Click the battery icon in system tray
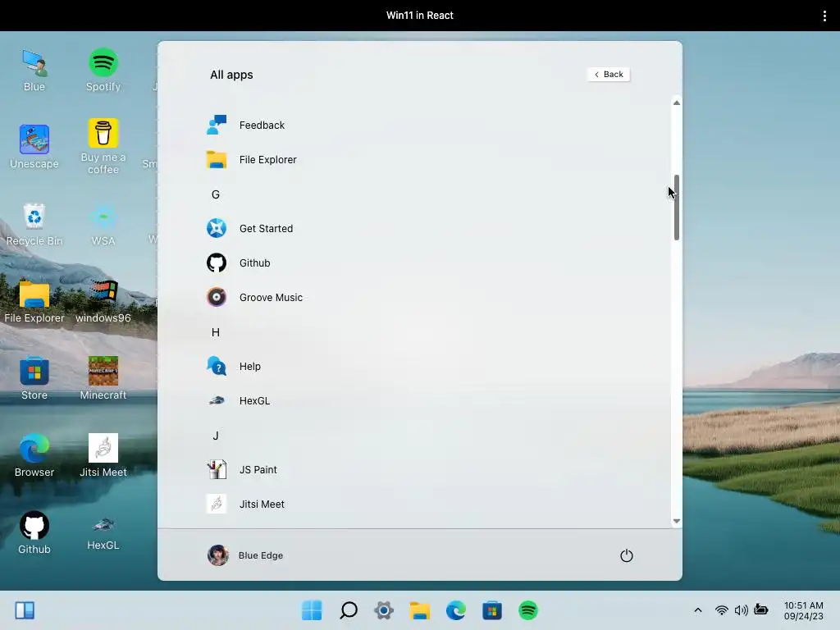This screenshot has height=630, width=840. coord(761,609)
